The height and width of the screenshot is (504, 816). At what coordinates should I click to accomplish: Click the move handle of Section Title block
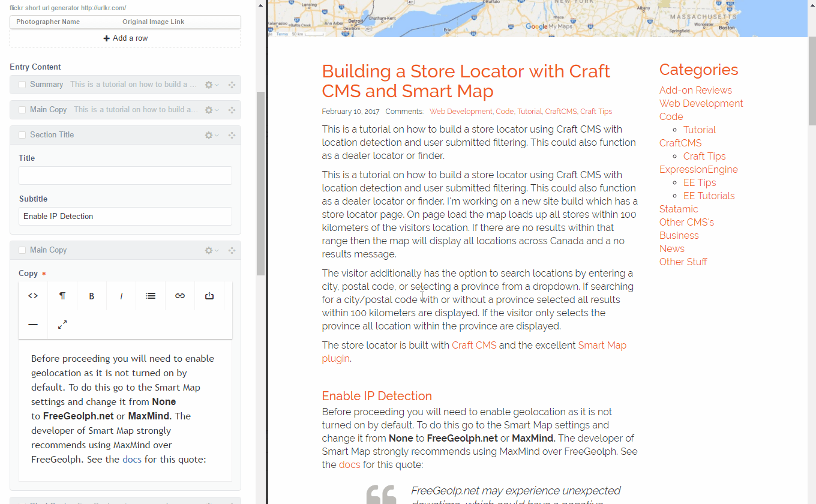(x=232, y=136)
